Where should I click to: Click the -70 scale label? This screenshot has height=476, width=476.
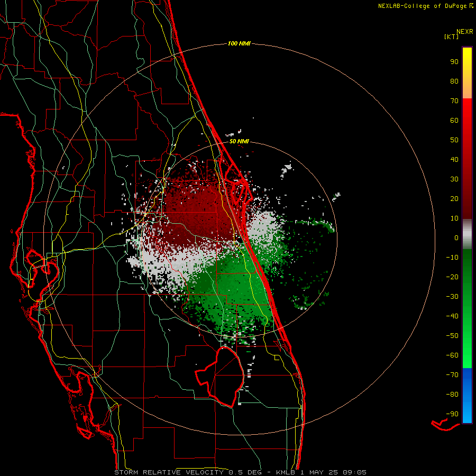[452, 374]
